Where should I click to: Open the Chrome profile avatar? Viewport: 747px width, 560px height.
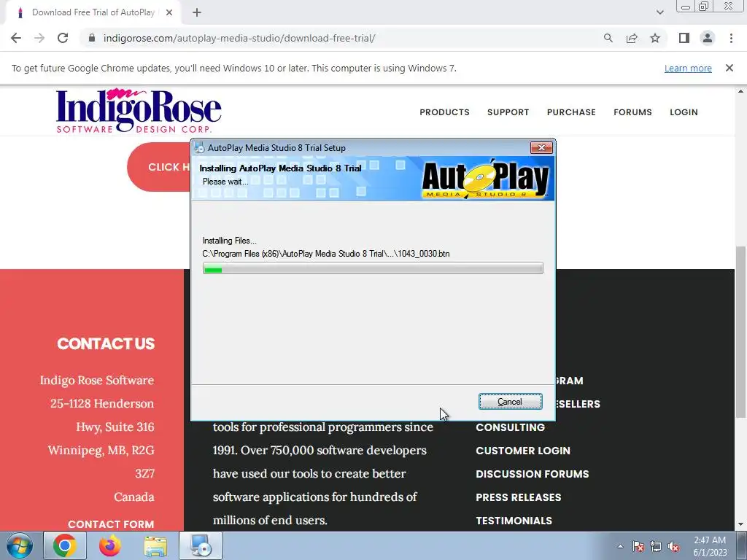point(708,38)
